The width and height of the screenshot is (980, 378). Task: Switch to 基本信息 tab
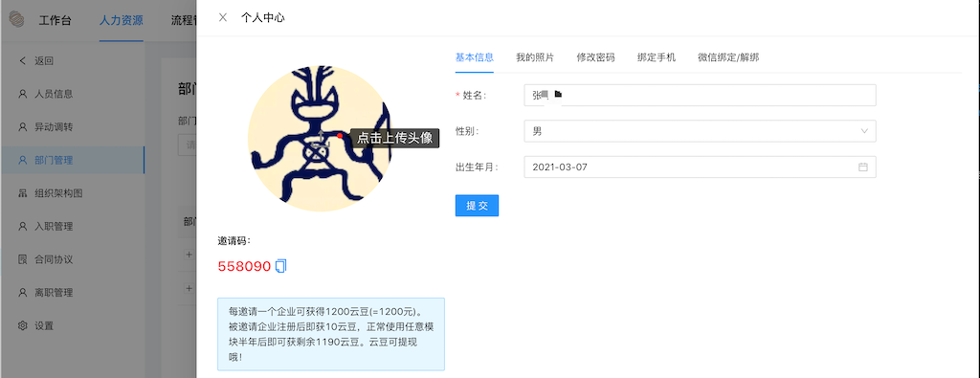pos(475,57)
